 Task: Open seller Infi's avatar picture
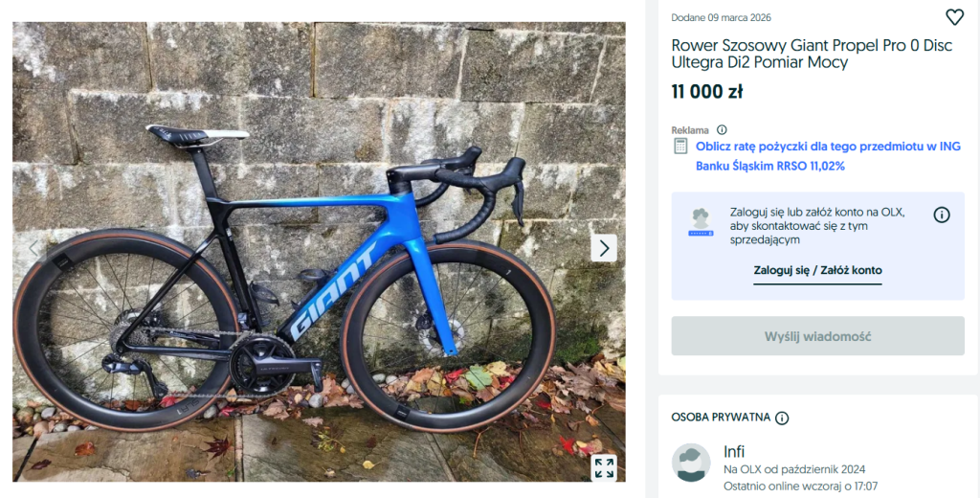(691, 463)
